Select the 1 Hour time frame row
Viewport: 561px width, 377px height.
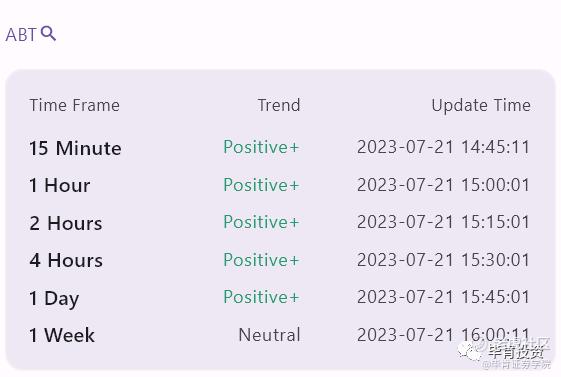[x=280, y=185]
